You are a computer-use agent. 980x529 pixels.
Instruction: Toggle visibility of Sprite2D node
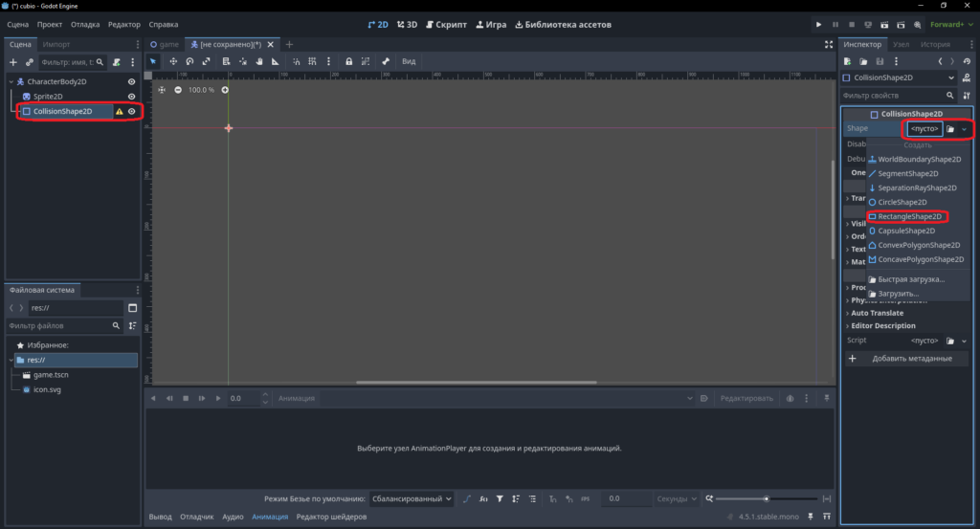point(131,97)
